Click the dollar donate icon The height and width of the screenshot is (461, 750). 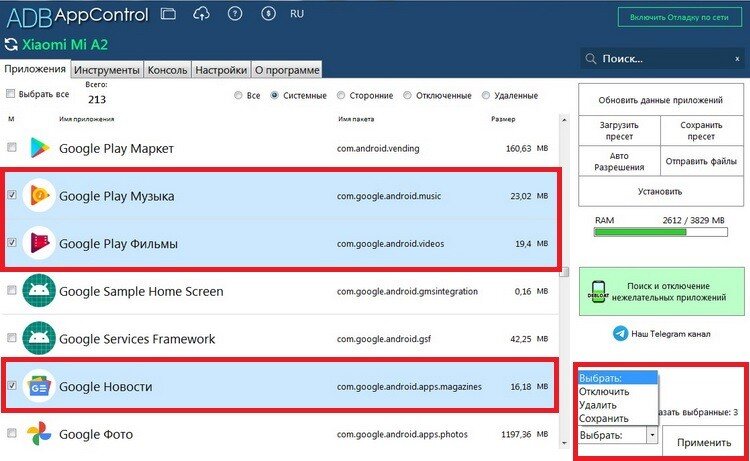pyautogui.click(x=268, y=14)
